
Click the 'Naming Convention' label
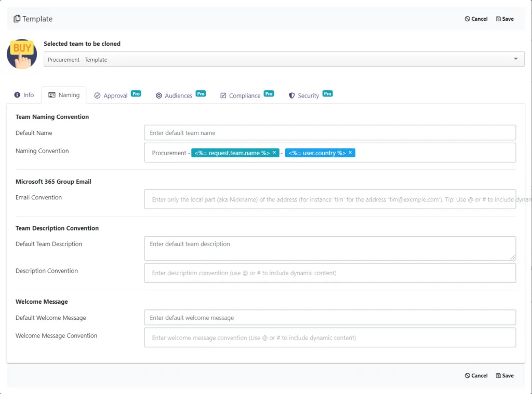tap(42, 151)
